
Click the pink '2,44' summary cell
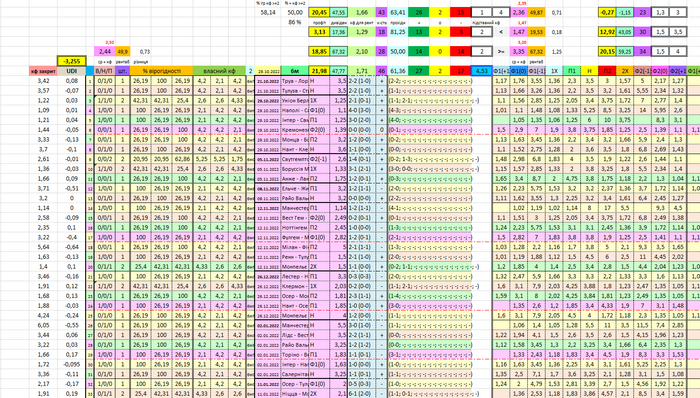pyautogui.click(x=104, y=51)
